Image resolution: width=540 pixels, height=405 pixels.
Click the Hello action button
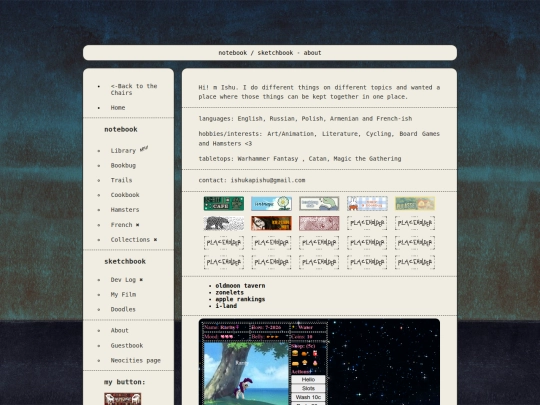[x=308, y=379]
